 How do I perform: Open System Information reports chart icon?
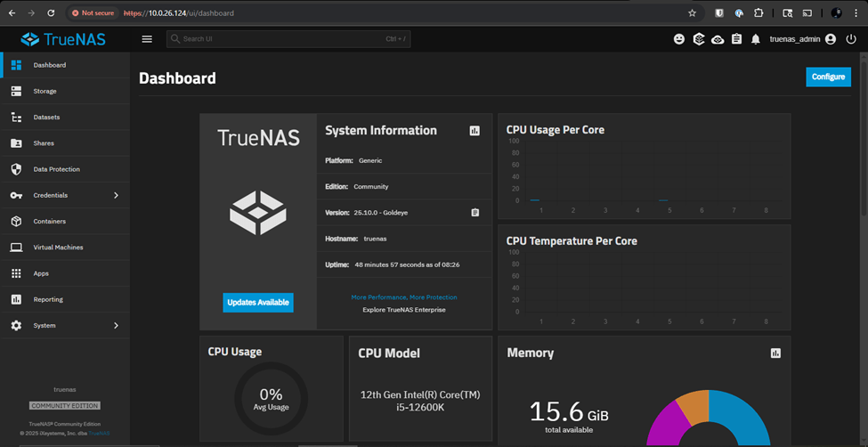point(475,131)
